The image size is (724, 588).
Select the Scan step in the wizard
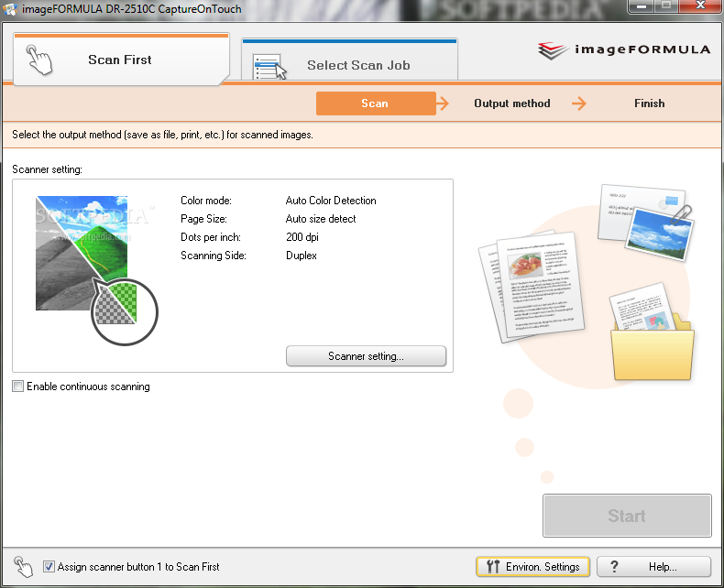tap(376, 103)
